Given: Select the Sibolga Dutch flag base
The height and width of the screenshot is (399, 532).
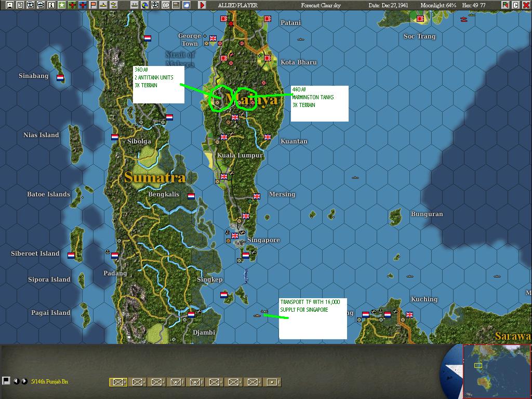Looking at the screenshot, I should point(115,137).
